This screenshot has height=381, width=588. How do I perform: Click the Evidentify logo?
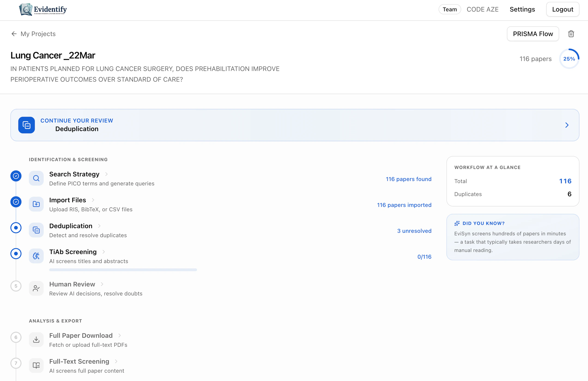(x=43, y=10)
